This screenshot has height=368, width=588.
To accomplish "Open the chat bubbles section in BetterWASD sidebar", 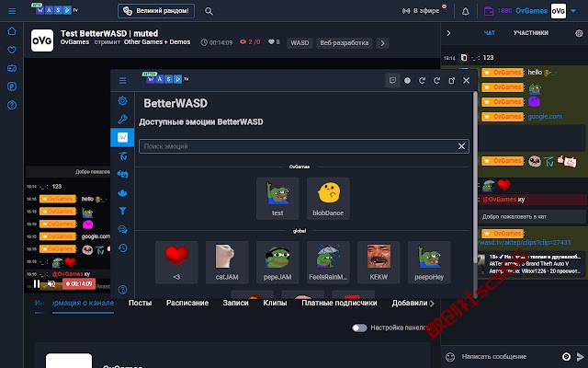I will pos(122,229).
